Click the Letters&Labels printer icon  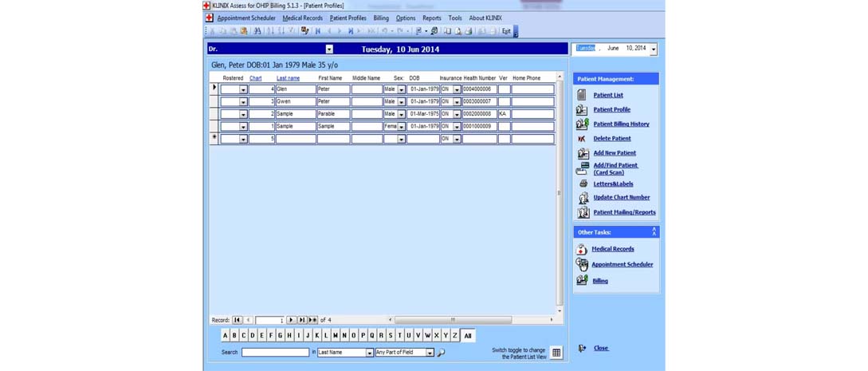pyautogui.click(x=583, y=184)
